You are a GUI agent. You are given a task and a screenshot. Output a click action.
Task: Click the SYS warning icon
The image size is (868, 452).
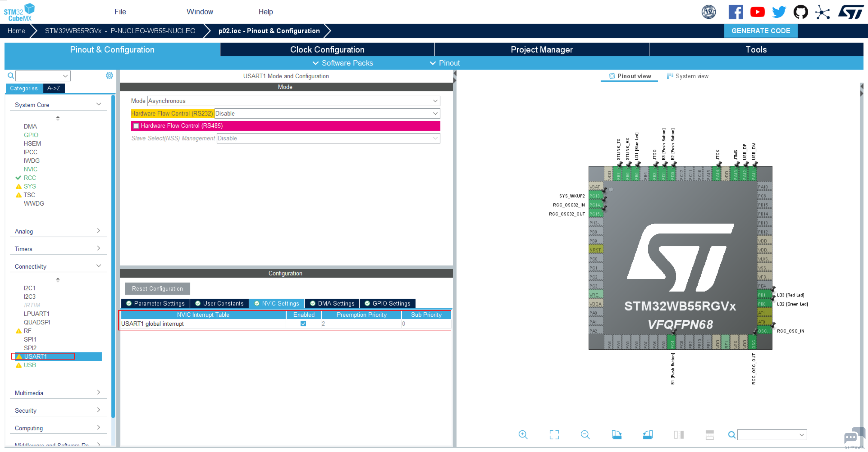(19, 186)
